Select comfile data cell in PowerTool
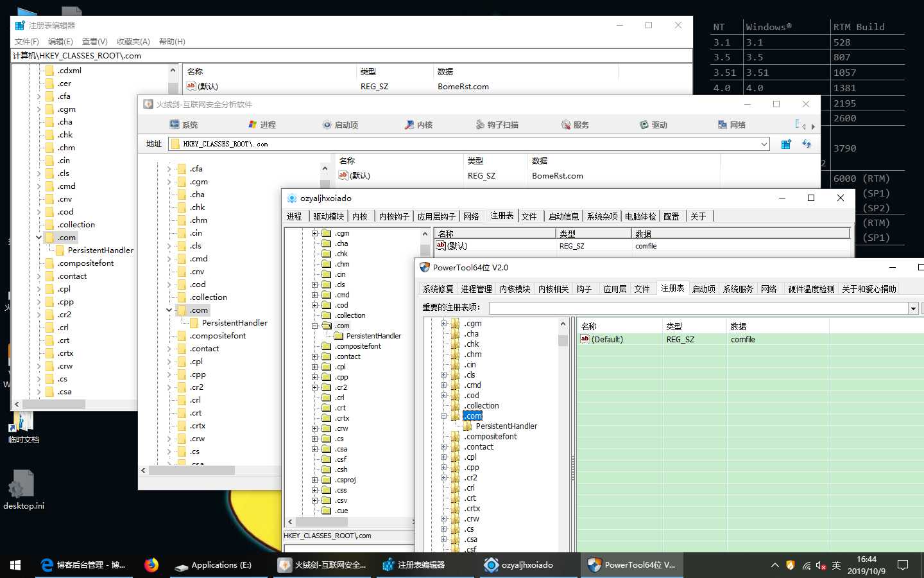Viewport: 924px width, 578px height. coord(742,339)
